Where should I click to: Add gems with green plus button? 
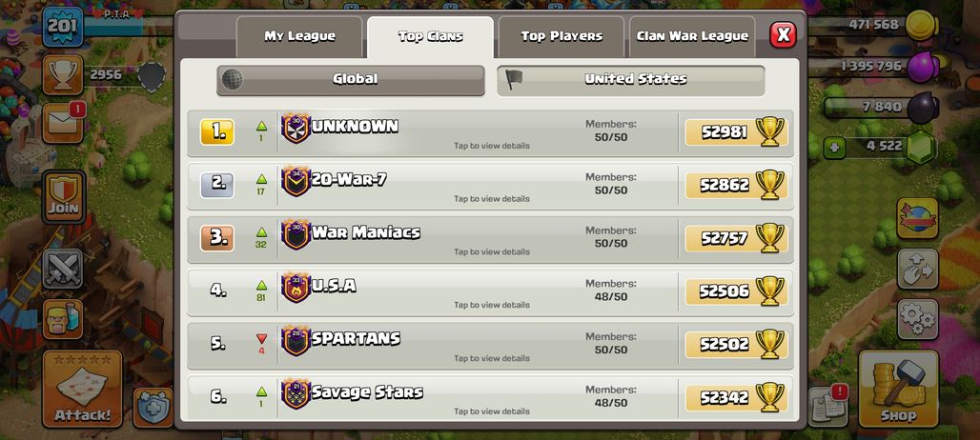834,148
